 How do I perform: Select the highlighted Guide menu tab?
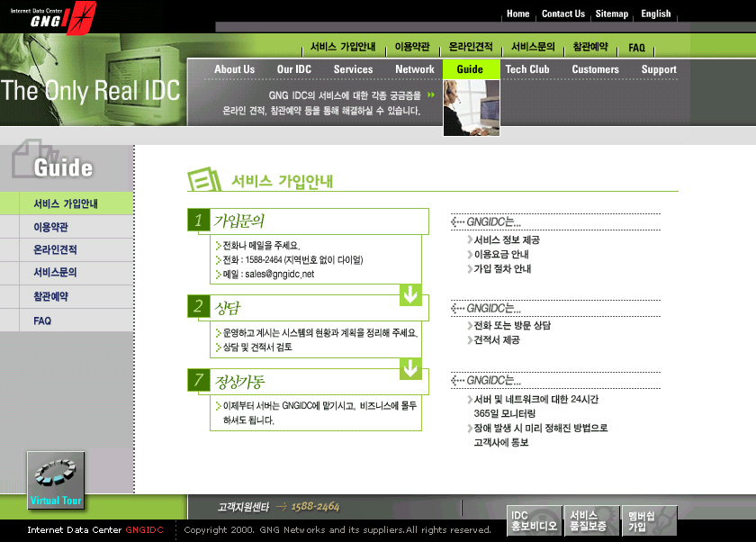tap(470, 69)
